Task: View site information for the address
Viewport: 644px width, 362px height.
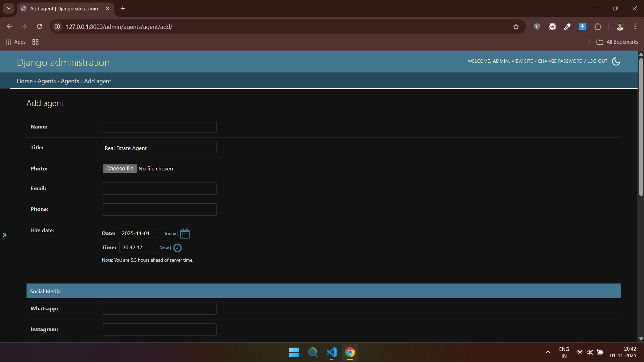Action: [58, 27]
